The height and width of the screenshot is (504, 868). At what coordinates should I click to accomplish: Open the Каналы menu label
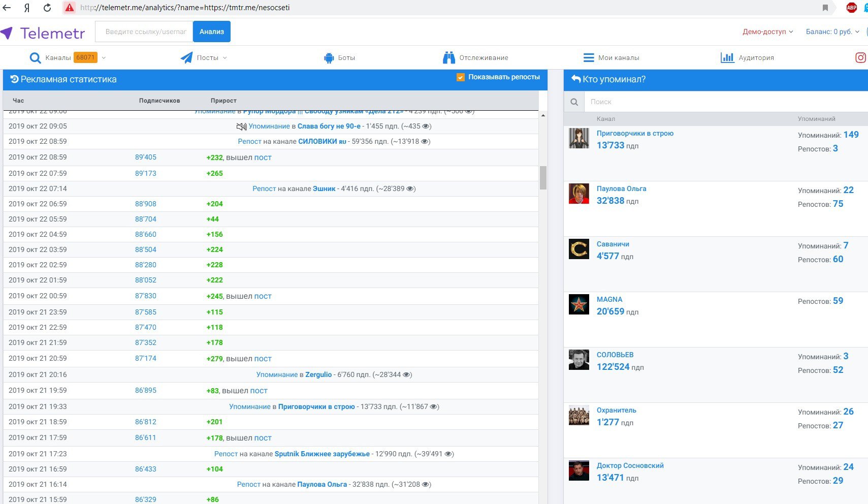58,57
